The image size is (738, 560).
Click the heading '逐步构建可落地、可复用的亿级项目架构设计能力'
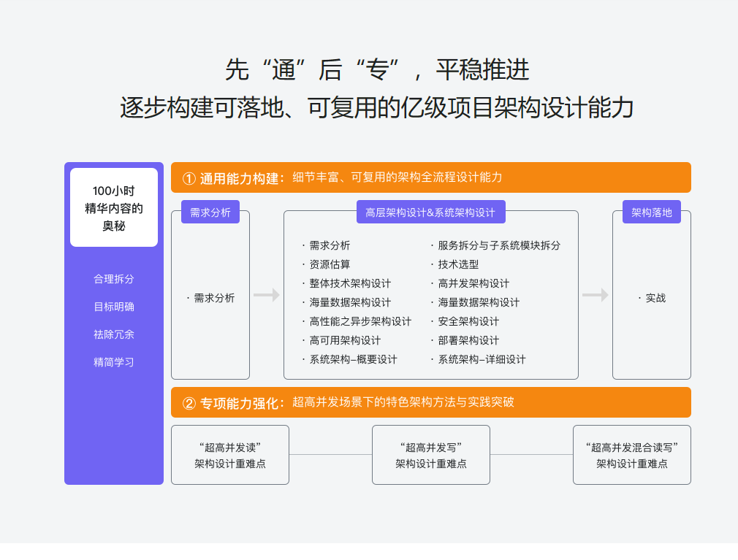376,107
